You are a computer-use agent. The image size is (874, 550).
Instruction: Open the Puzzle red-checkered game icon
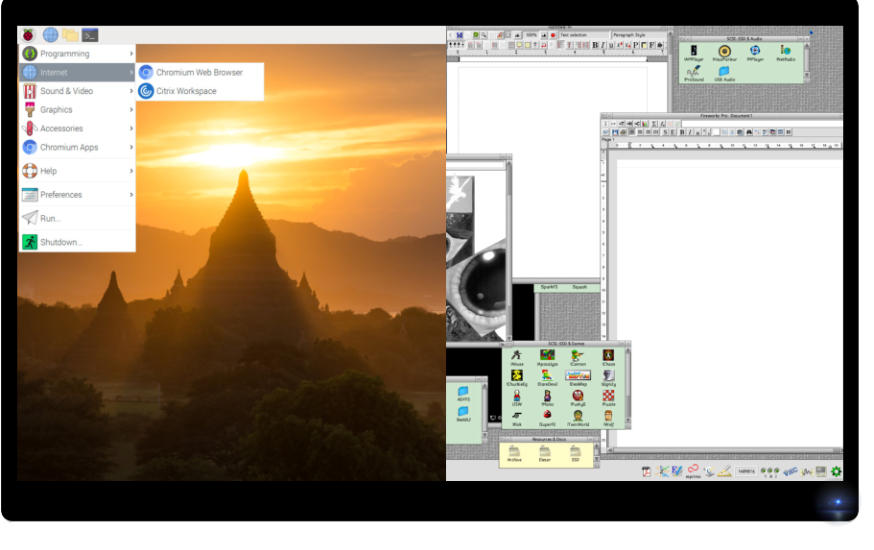click(608, 397)
